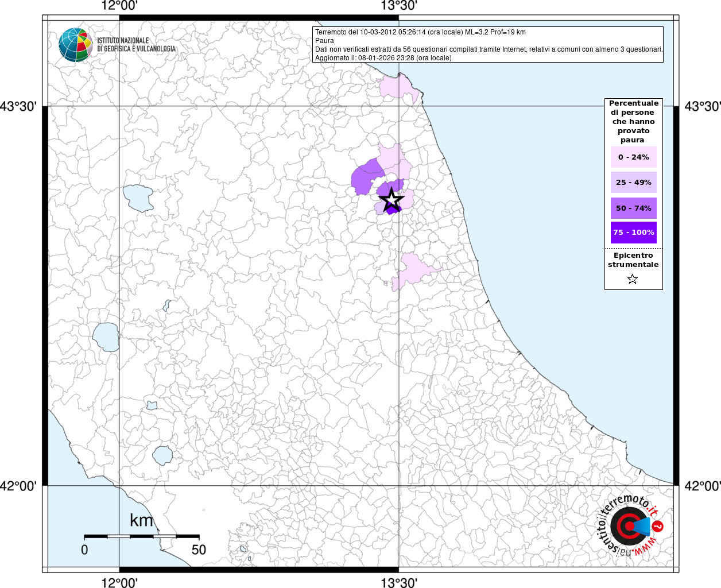The height and width of the screenshot is (588, 721).
Task: Click the 'Epicentro strumentale' legend label
Action: [x=633, y=260]
